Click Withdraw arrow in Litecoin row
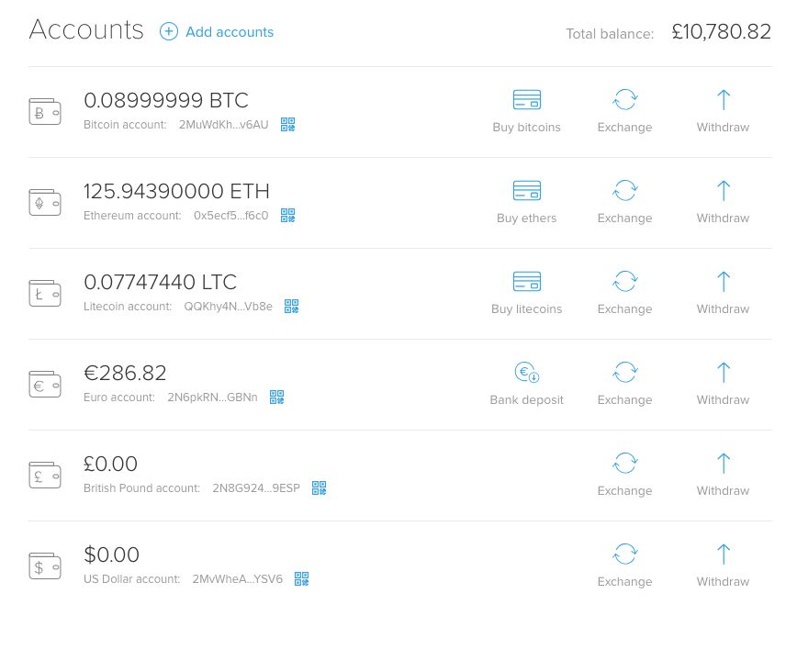Screen dimensions: 797x672 click(x=724, y=281)
